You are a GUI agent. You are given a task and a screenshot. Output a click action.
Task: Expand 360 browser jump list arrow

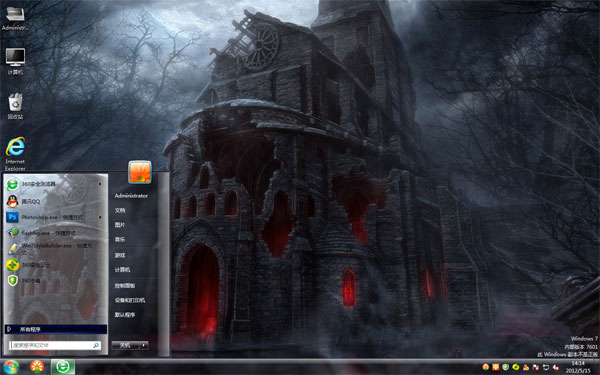[x=100, y=184]
